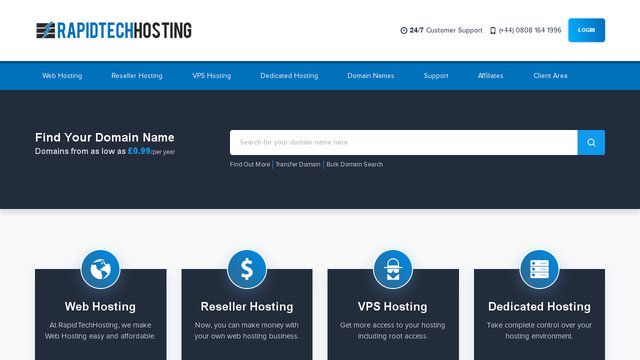The image size is (640, 360).
Task: Open the Support menu item
Action: point(436,76)
